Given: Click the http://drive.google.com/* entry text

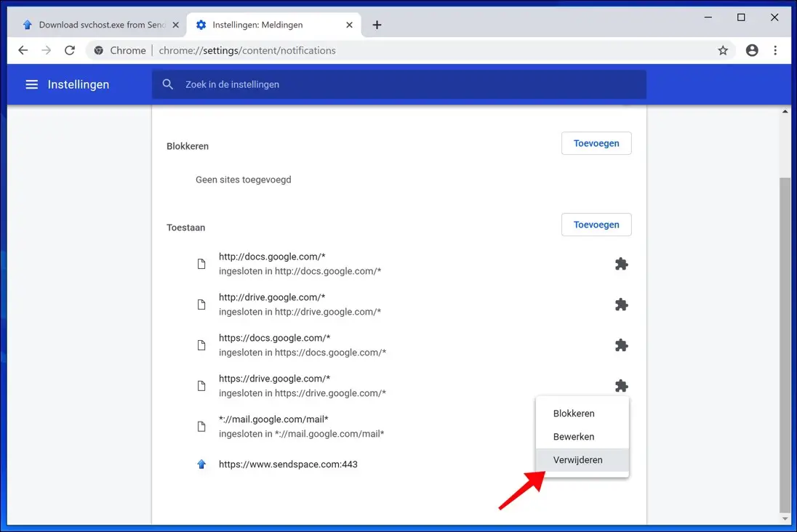Looking at the screenshot, I should [272, 297].
